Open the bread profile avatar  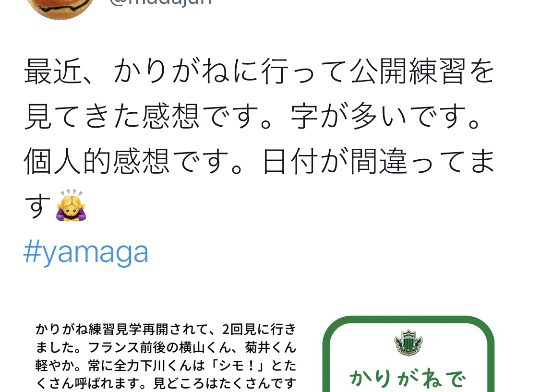(60, 8)
